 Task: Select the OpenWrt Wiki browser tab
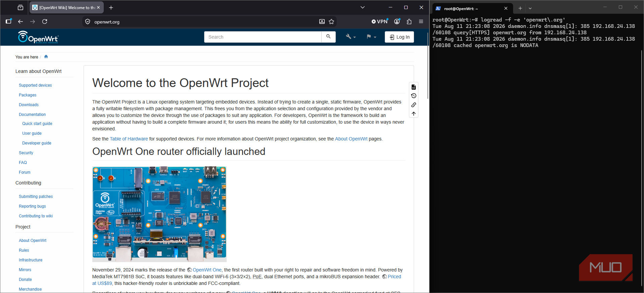(x=66, y=7)
